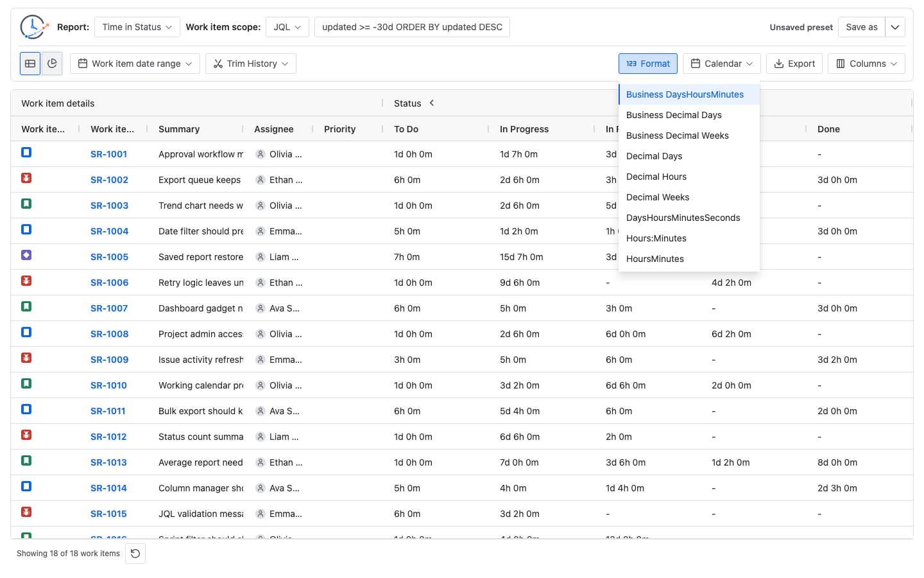Click Ethan's avatar icon in SR-1002 row
The image size is (924, 578).
[x=261, y=180]
